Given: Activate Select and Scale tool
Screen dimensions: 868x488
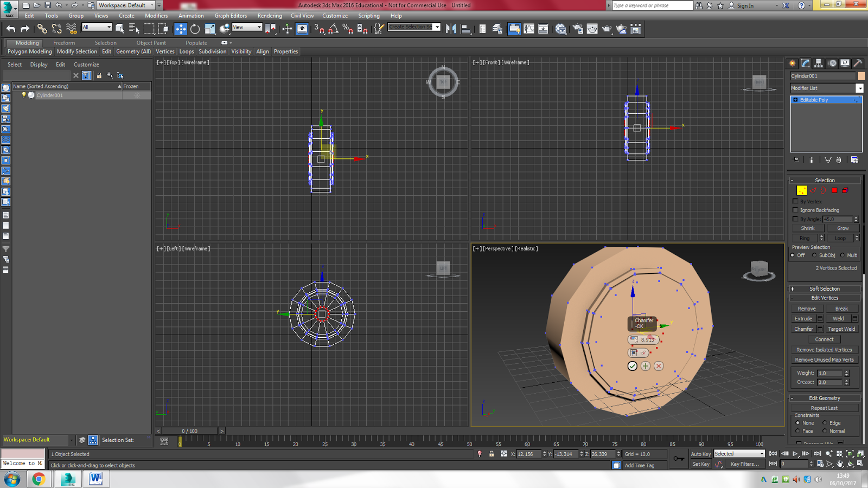Looking at the screenshot, I should (209, 29).
